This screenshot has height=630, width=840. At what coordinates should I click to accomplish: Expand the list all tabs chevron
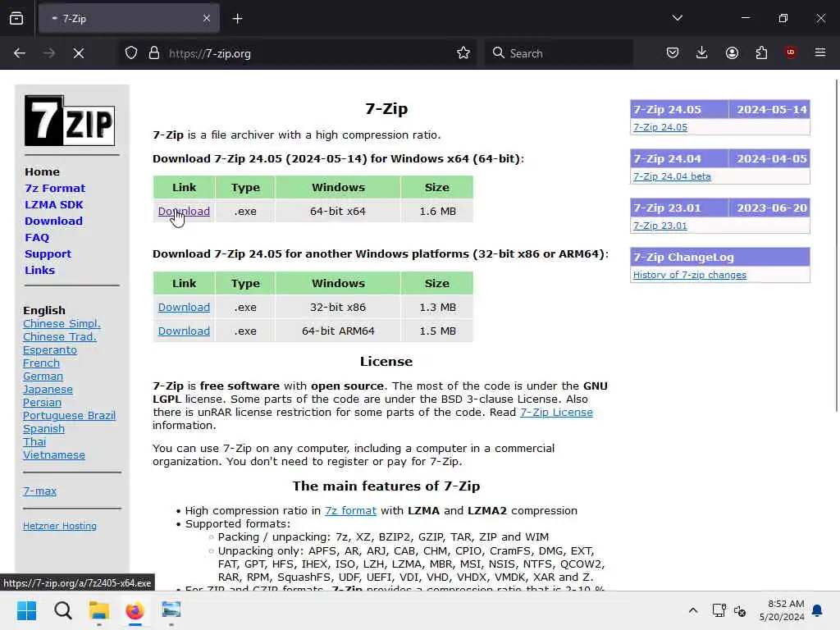[x=677, y=18]
